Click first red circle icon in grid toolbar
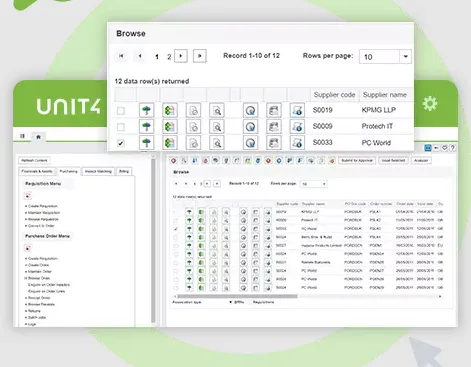Image resolution: width=471 pixels, height=367 pixels. click(174, 161)
